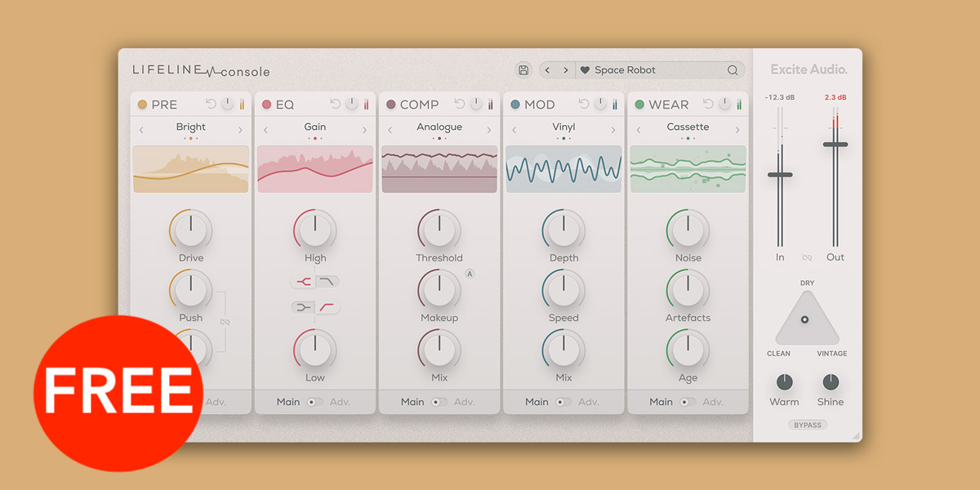
Task: Go to next preset with right arrow
Action: point(565,70)
